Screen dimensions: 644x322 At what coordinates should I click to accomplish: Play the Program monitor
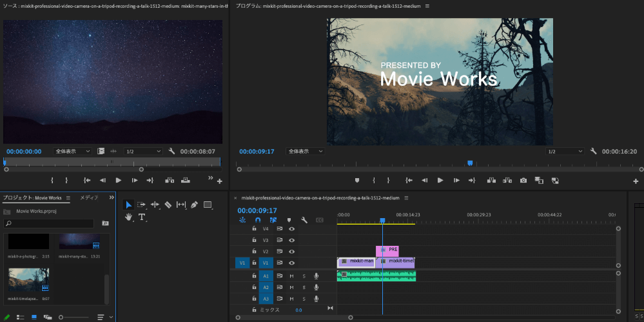pos(440,180)
